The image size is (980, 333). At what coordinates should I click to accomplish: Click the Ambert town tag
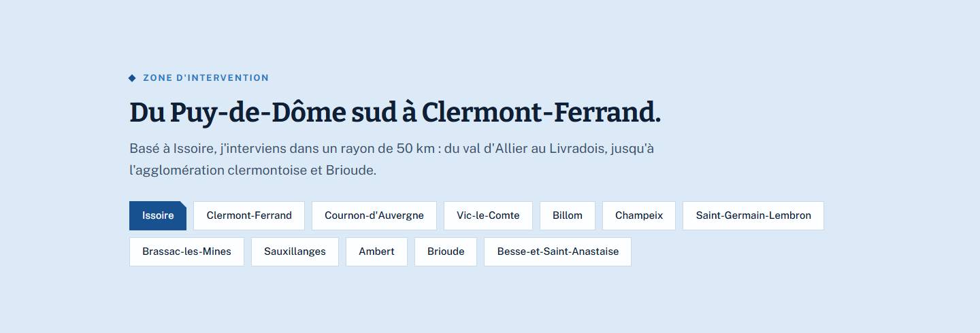coord(376,251)
